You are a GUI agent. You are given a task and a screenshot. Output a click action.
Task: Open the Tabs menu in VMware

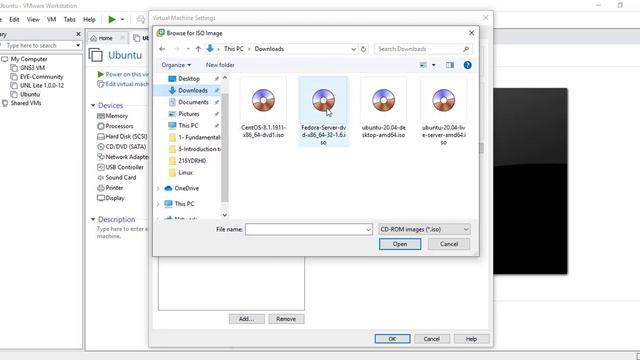pyautogui.click(x=69, y=19)
